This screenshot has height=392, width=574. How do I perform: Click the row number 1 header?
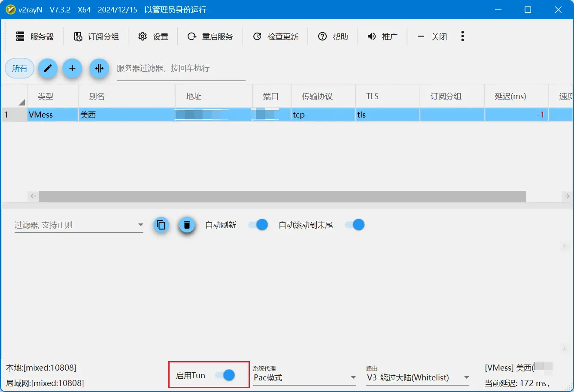[x=14, y=115]
